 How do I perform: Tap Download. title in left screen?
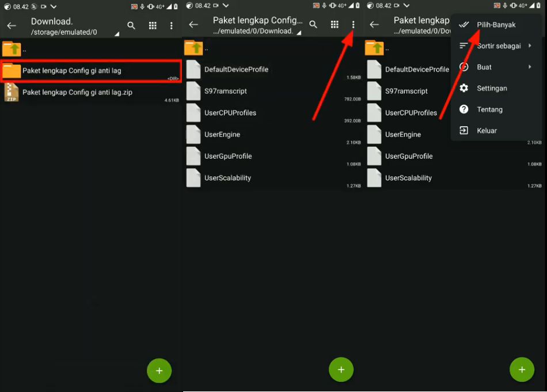tap(52, 22)
